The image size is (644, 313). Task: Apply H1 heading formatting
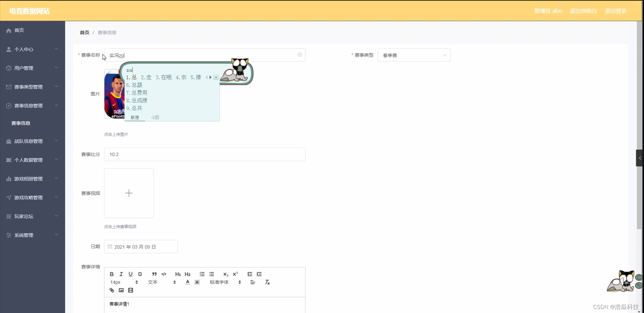coord(178,274)
